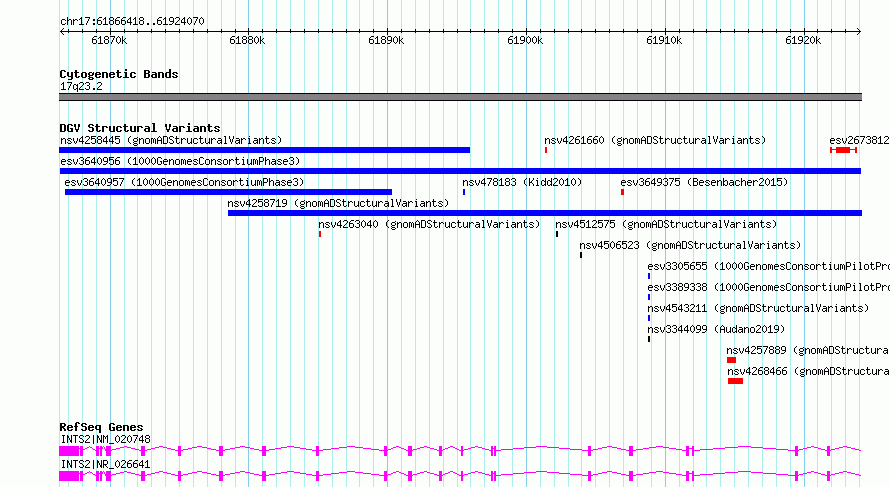Open the nsv4261660 variant label
The image size is (890, 487).
click(655, 140)
